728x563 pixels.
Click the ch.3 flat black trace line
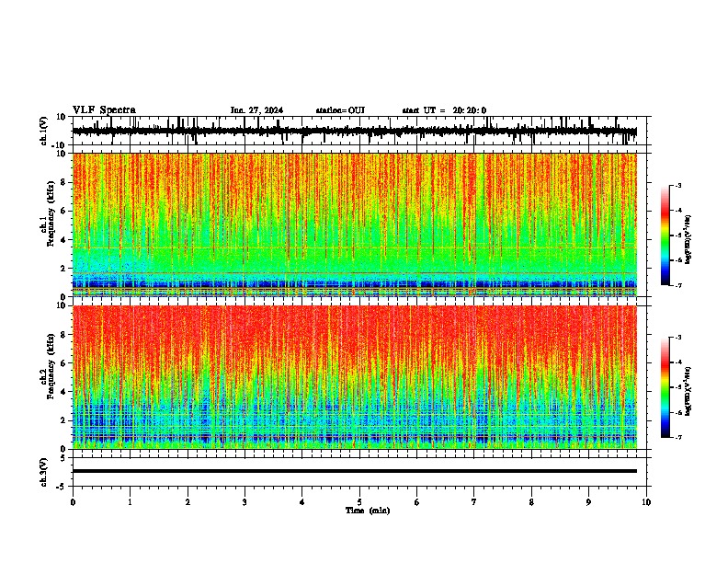355,471
